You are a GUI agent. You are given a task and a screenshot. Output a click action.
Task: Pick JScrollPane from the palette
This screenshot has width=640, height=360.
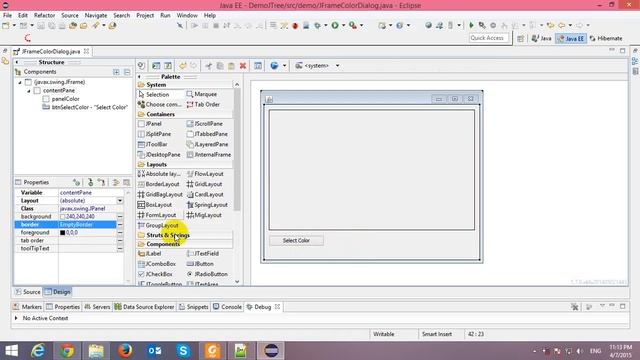pos(205,124)
